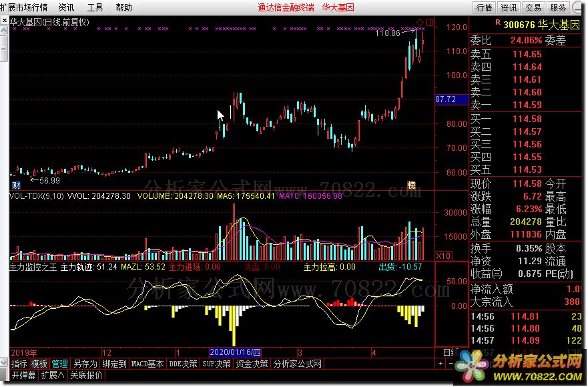Click the 卖一 price 114.59
Viewport: 588px width, 387px height.
point(527,105)
